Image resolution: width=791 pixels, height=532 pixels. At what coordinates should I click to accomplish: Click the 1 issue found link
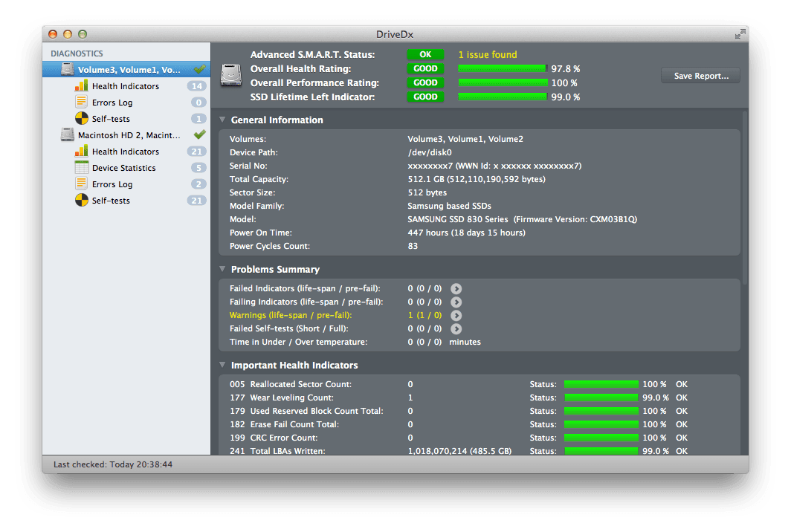pos(487,54)
